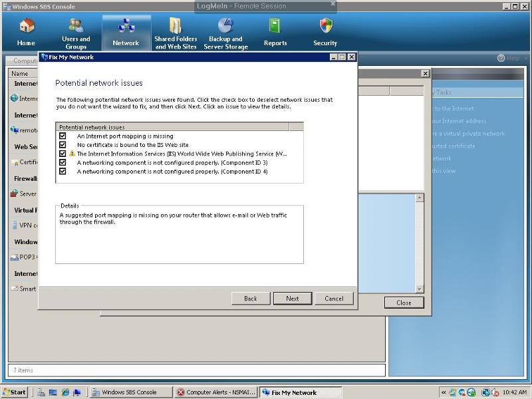532x399 pixels.
Task: Click the Certificate icon in list
Action: click(x=15, y=162)
